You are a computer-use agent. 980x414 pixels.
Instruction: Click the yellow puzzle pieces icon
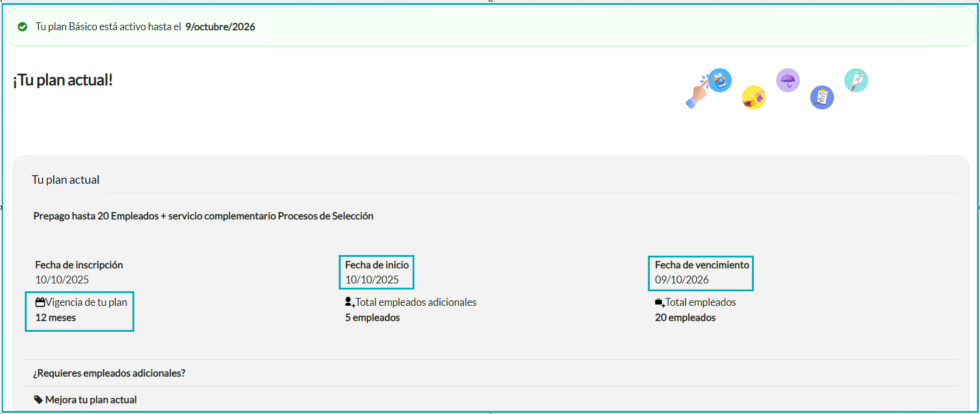pyautogui.click(x=754, y=97)
